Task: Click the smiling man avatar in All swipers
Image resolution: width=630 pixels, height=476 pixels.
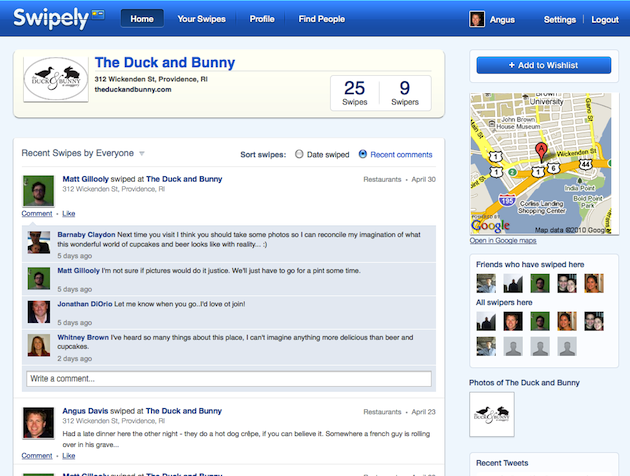Action: (513, 321)
